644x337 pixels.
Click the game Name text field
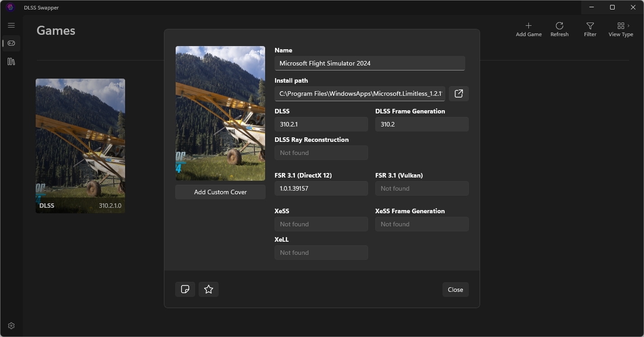[x=369, y=63]
